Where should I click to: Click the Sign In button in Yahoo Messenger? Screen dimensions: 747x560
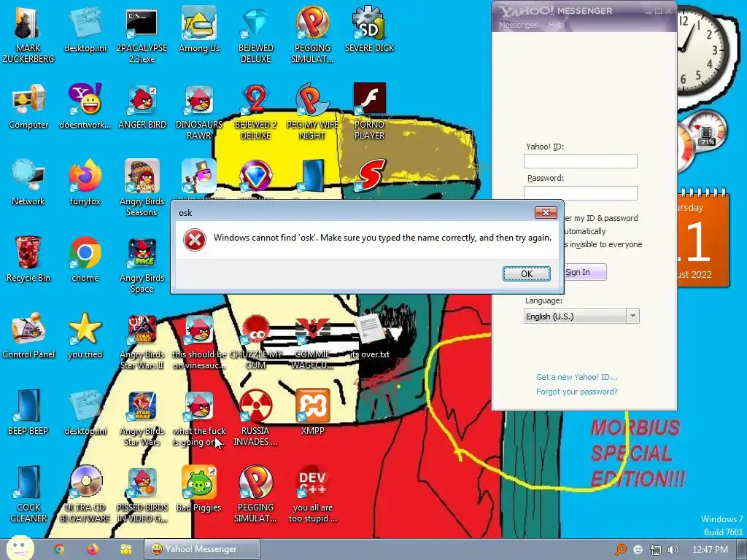tap(584, 272)
